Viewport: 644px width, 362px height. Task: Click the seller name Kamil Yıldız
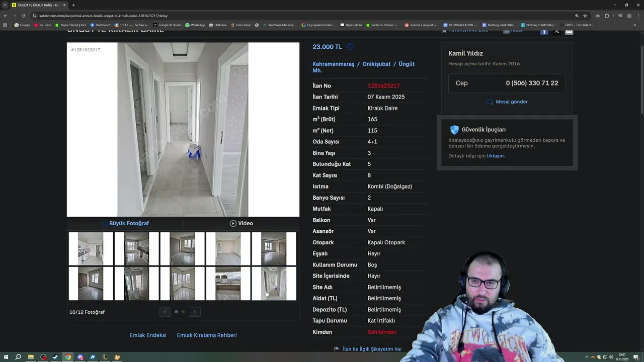click(465, 53)
